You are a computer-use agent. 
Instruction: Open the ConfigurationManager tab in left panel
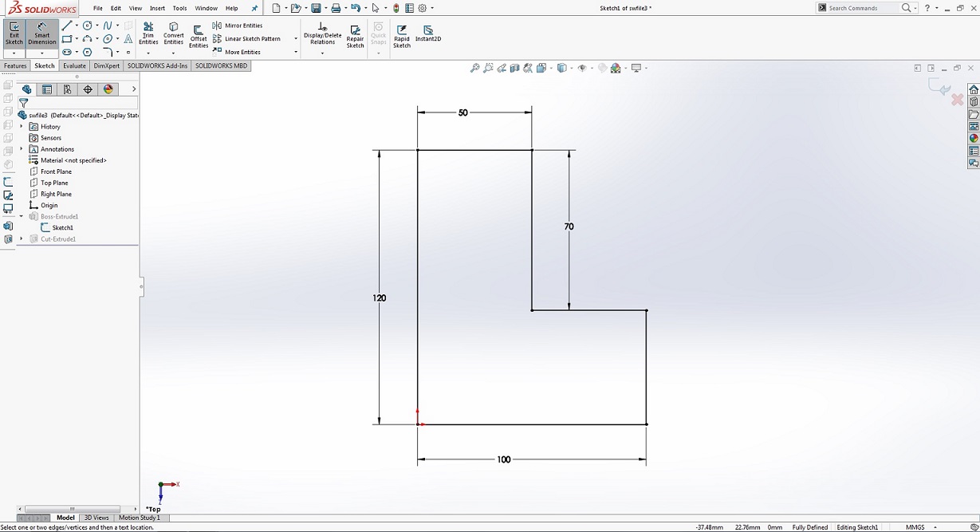coord(68,89)
